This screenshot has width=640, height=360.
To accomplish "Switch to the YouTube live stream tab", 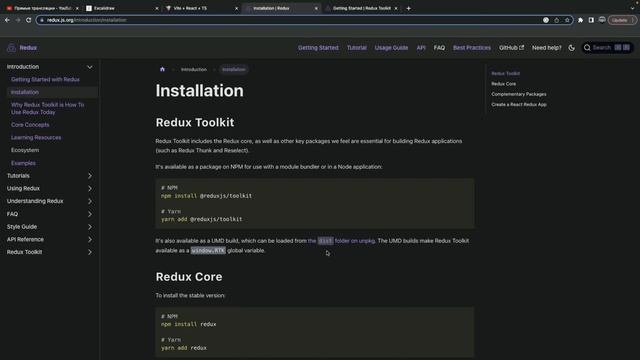I will point(42,8).
